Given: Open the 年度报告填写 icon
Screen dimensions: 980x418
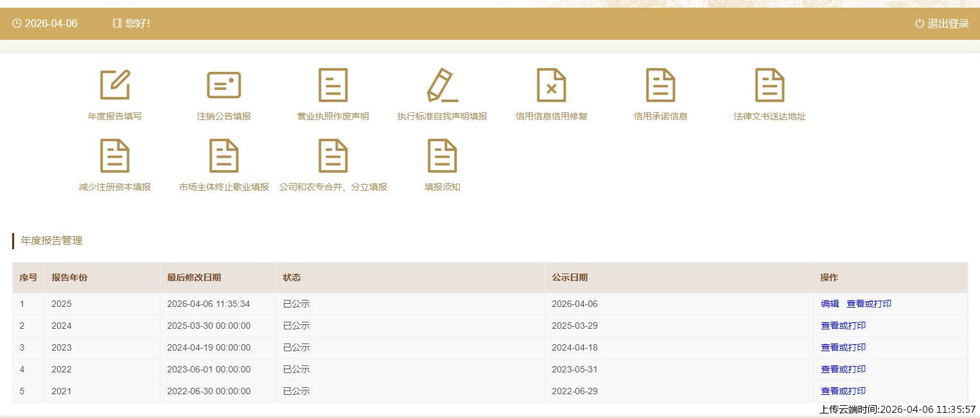Looking at the screenshot, I should [115, 85].
